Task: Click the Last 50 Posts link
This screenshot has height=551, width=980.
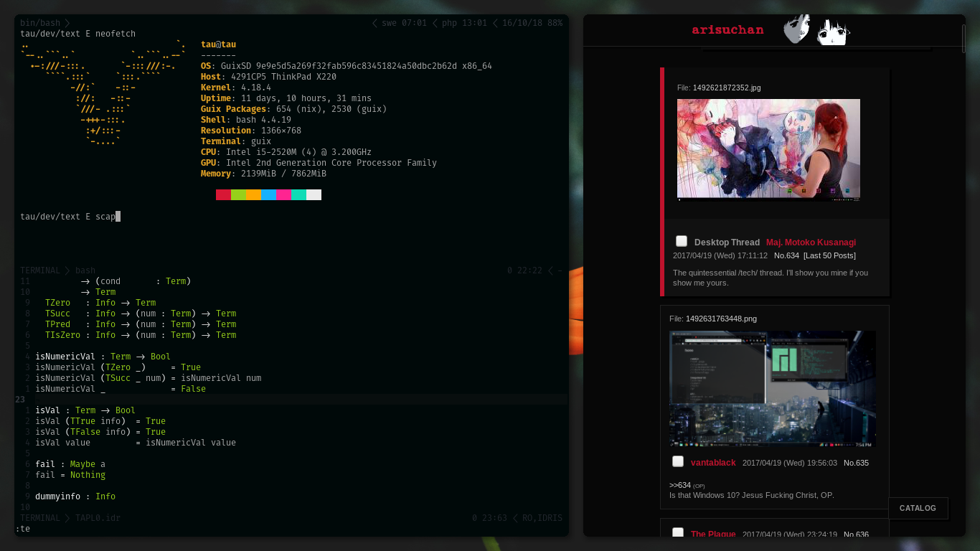Action: coord(829,255)
